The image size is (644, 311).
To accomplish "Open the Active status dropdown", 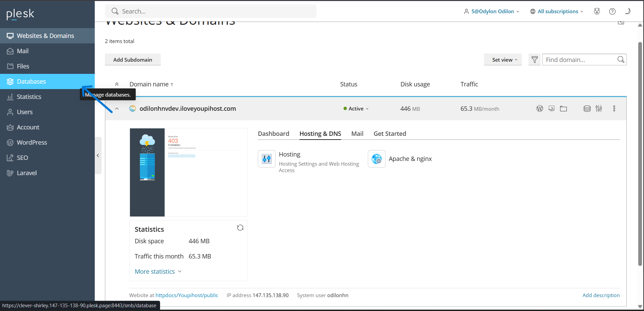I will (356, 109).
